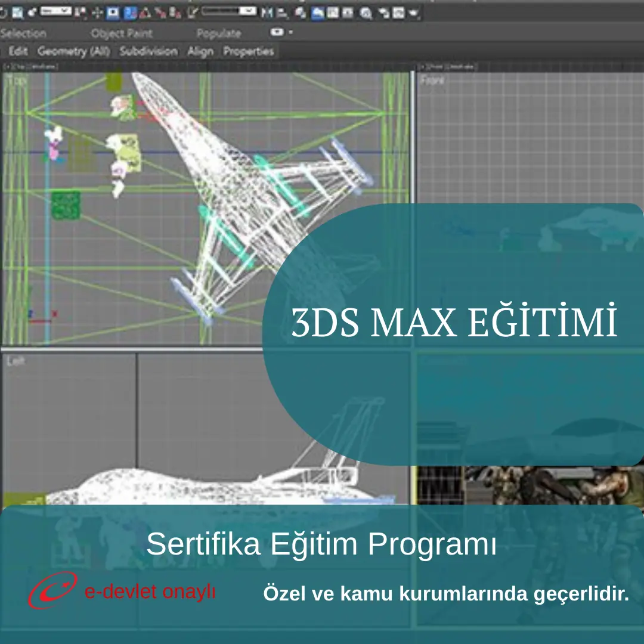This screenshot has height=644, width=644.
Task: Open the Reference Coordinate System dropdown
Action: click(x=56, y=11)
